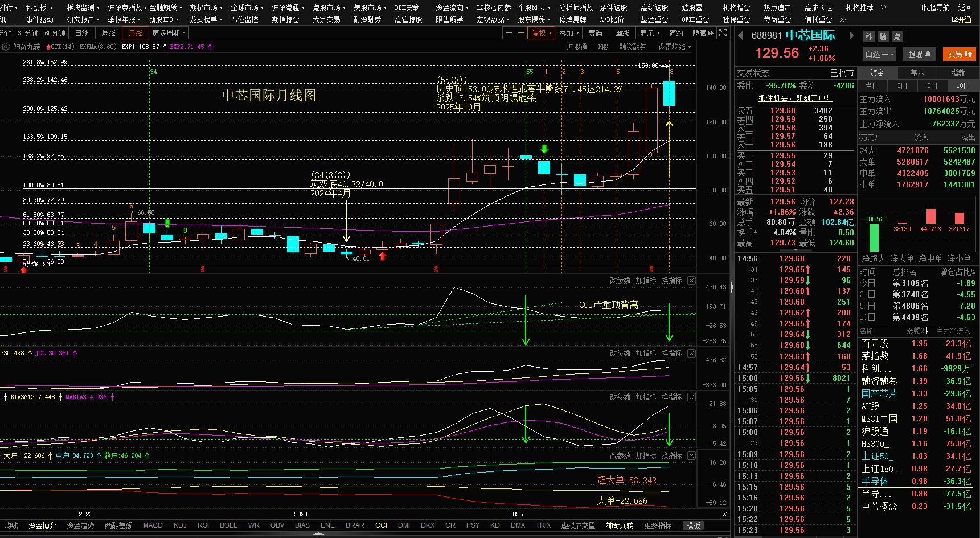The height and width of the screenshot is (538, 980).
Task: Expand the 资金流向 menu
Action: 452,7
